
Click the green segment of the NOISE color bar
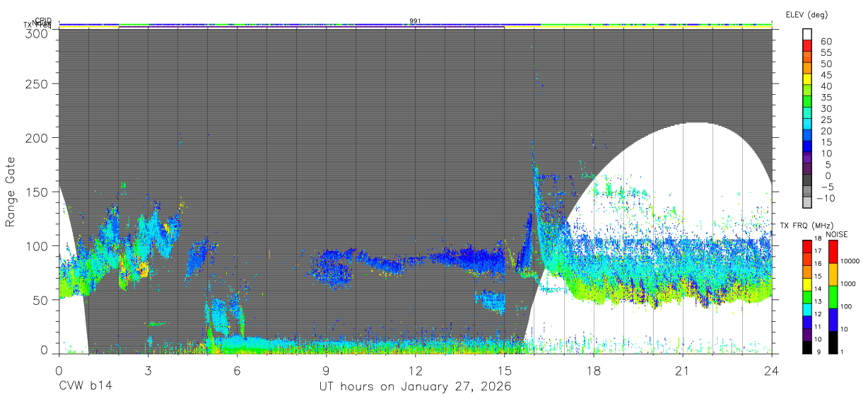[832, 296]
